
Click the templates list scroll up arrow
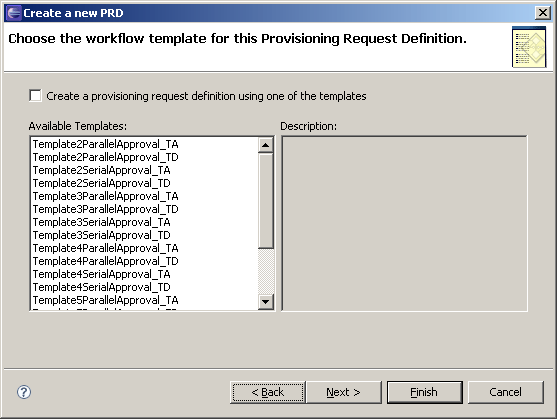tap(266, 145)
